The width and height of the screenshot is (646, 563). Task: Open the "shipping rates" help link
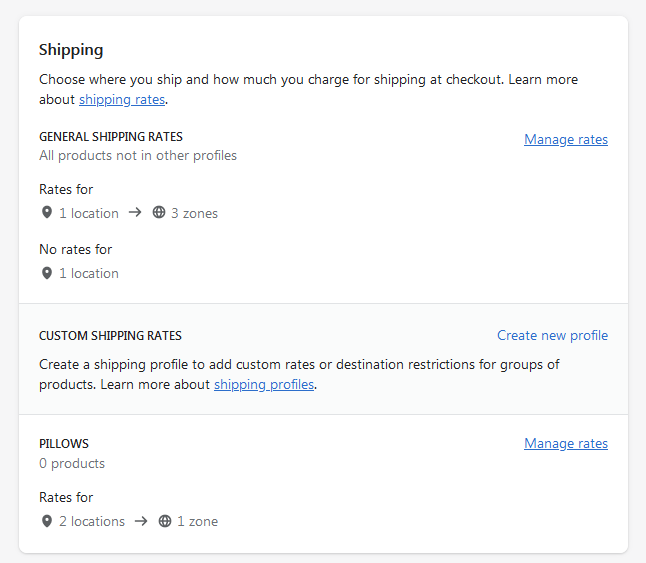click(x=122, y=99)
